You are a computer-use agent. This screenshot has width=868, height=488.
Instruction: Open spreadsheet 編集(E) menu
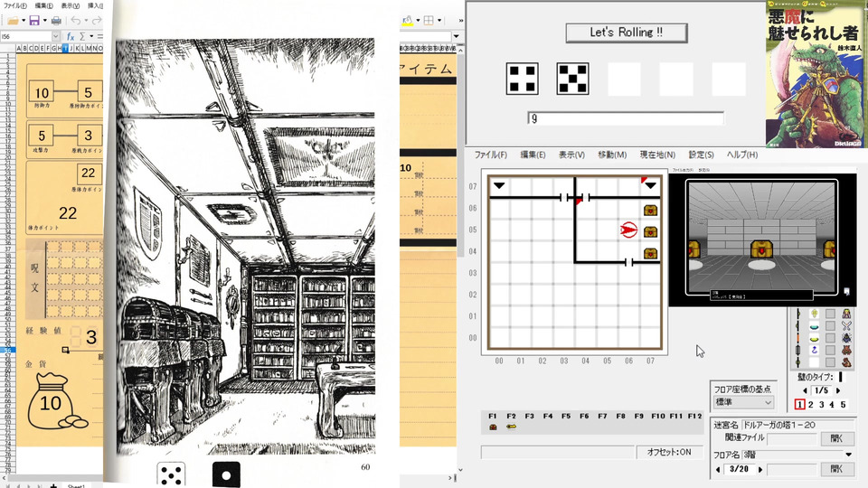[43, 5]
